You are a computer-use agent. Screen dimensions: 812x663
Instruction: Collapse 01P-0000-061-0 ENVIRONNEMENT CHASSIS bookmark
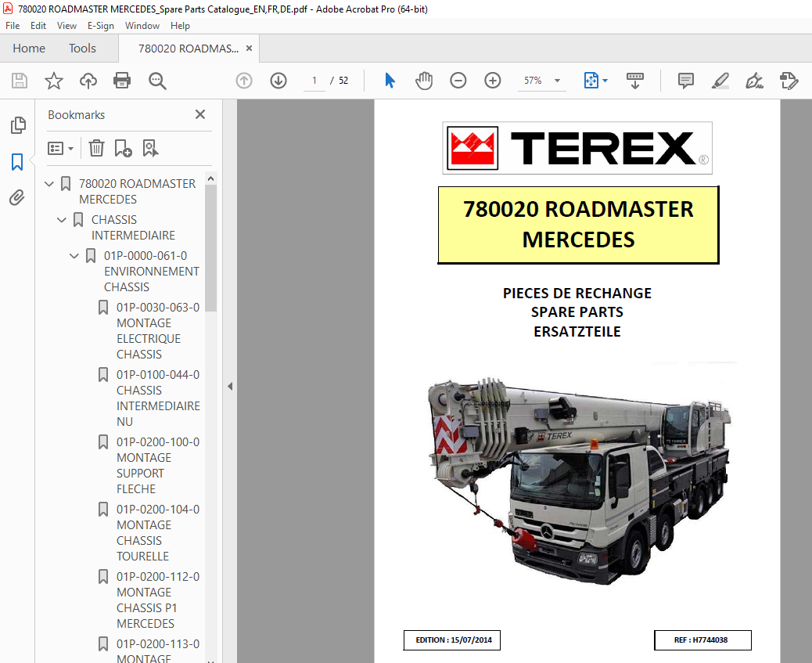pos(74,256)
